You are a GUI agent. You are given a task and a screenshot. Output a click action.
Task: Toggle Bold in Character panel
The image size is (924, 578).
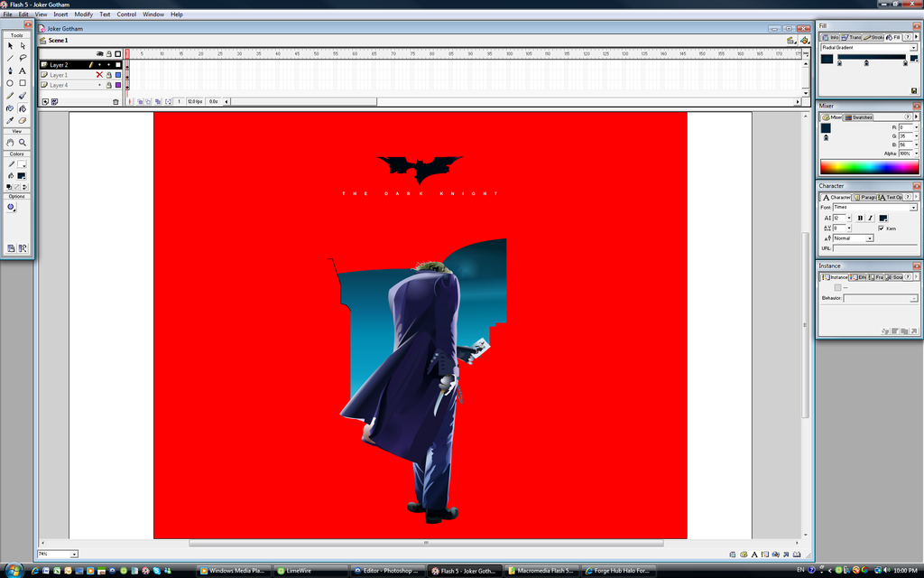[860, 219]
